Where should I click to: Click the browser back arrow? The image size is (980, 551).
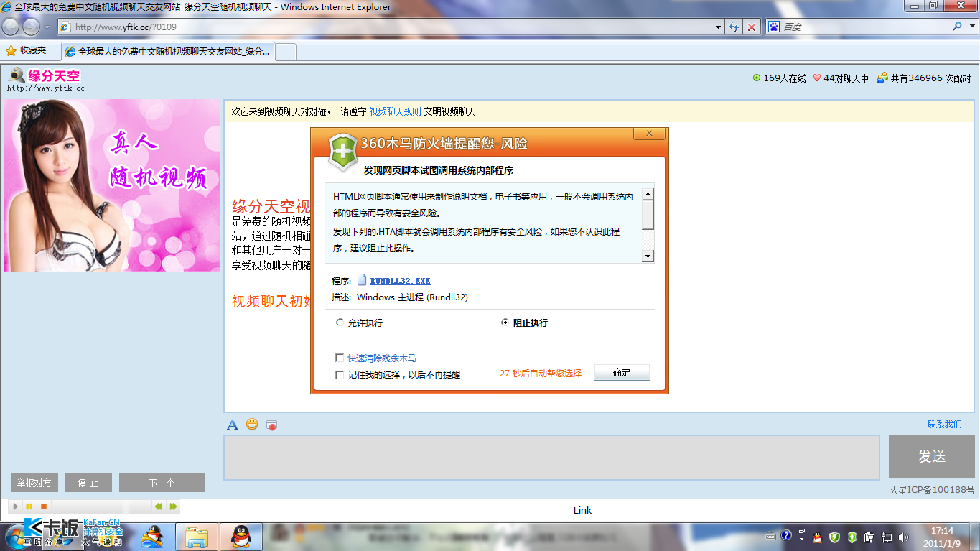[x=11, y=27]
